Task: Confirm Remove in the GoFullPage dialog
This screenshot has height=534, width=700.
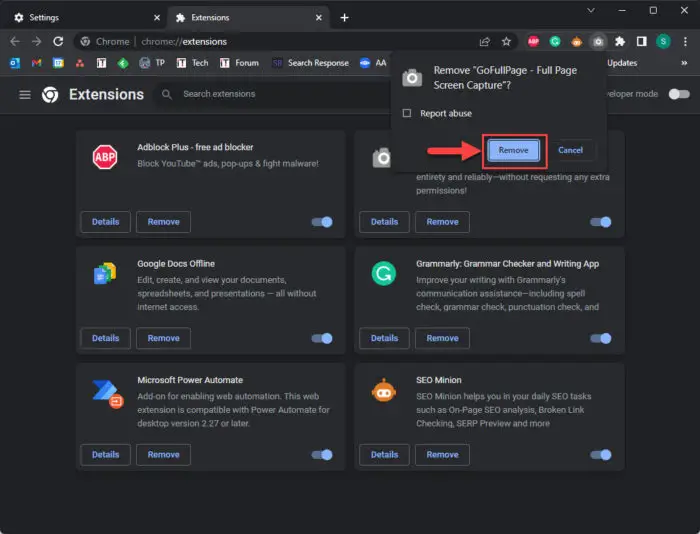Action: point(513,150)
